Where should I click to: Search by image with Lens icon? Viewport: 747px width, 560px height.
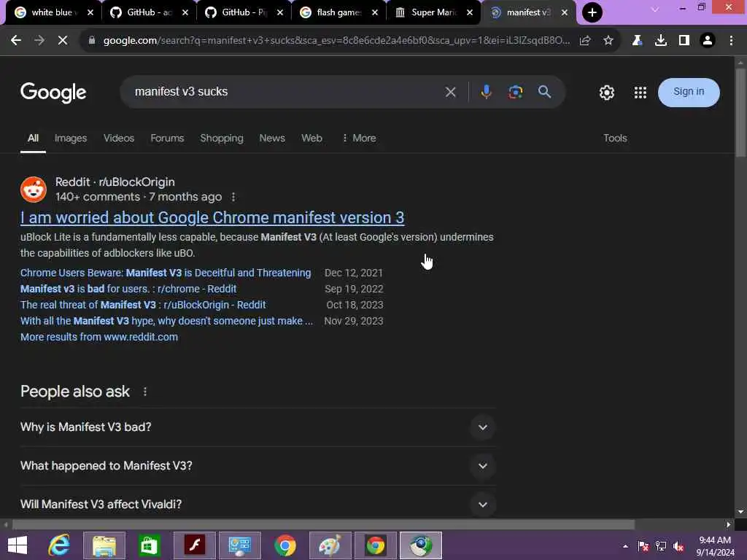[x=516, y=92]
